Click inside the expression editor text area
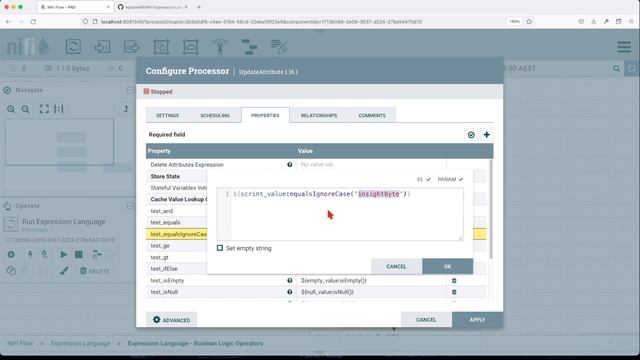Viewport: 640px width, 360px height. pos(347,214)
